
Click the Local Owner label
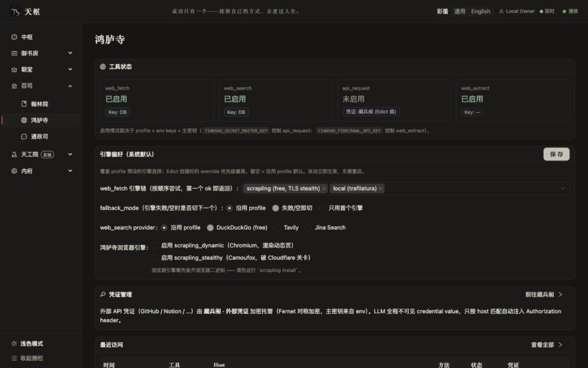pyautogui.click(x=520, y=11)
